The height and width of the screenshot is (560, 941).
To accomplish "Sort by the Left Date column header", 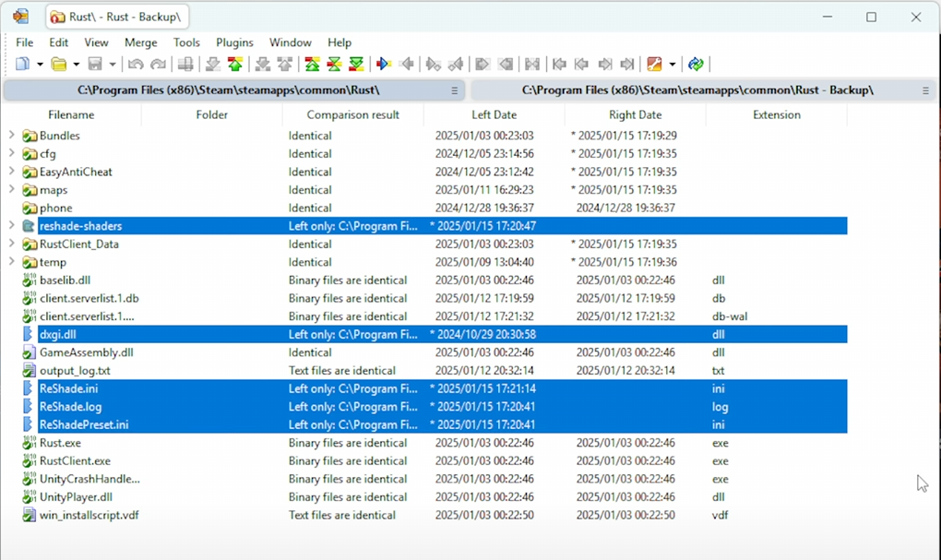I will pyautogui.click(x=494, y=114).
